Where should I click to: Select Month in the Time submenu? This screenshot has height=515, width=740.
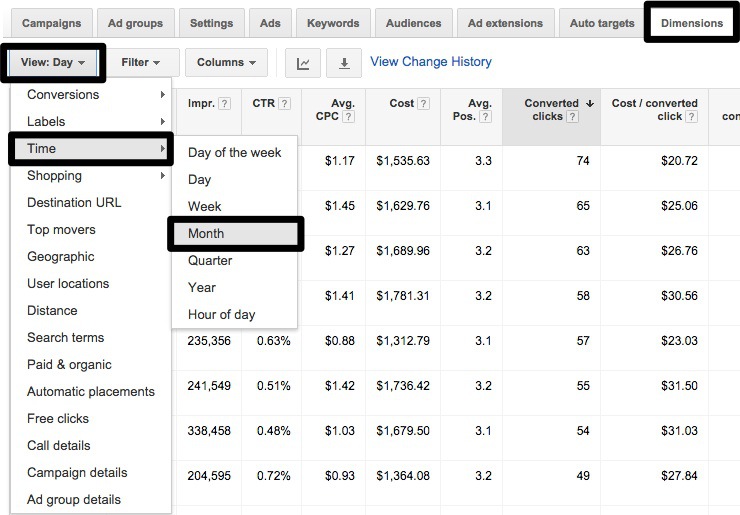(235, 234)
